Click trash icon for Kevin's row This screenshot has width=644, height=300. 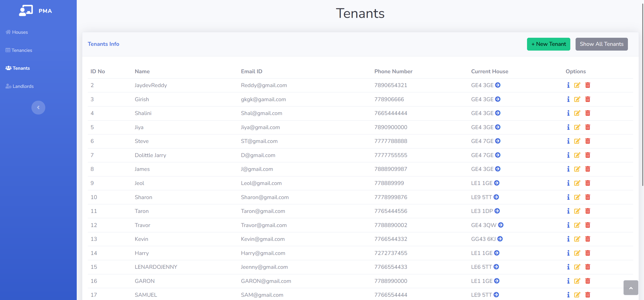(x=588, y=239)
